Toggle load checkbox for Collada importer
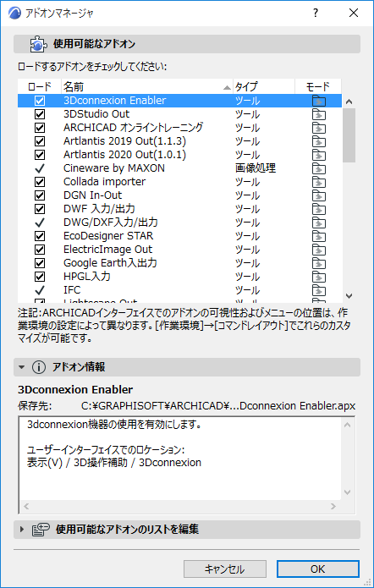Viewport: 374px width, 588px height. (x=40, y=182)
